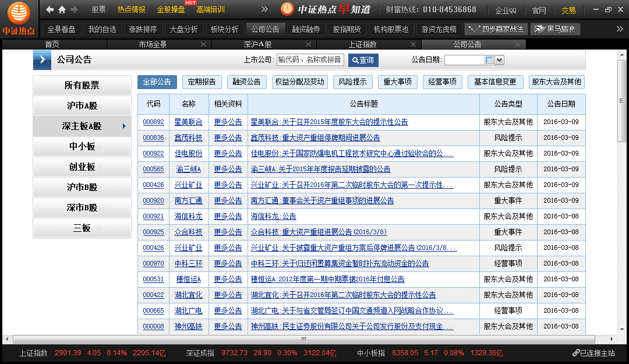Image resolution: width=629 pixels, height=364 pixels.
Task: Click the forward arrow navigation icon
Action: click(x=74, y=9)
